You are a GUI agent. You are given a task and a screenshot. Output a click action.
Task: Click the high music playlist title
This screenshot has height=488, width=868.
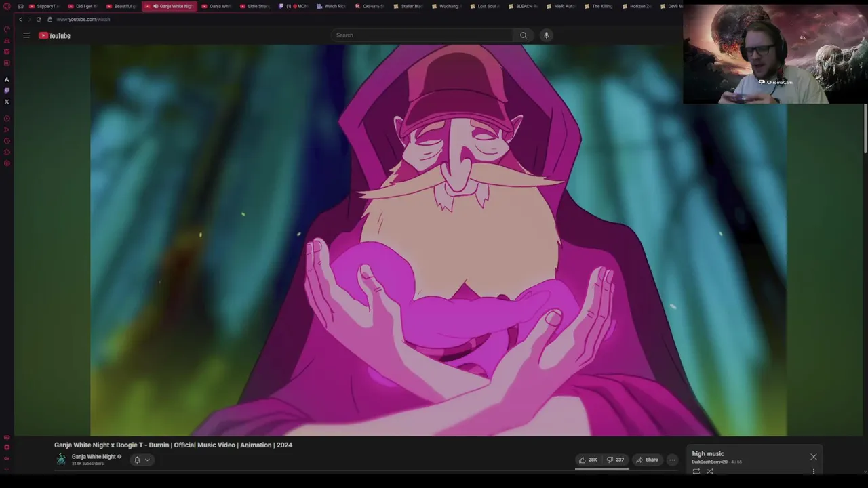point(708,454)
